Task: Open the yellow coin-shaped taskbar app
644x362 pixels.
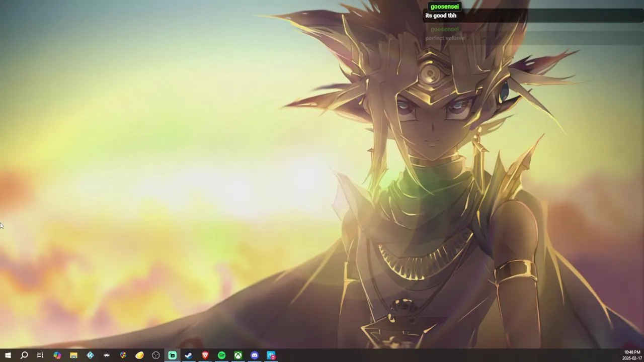Action: point(139,355)
